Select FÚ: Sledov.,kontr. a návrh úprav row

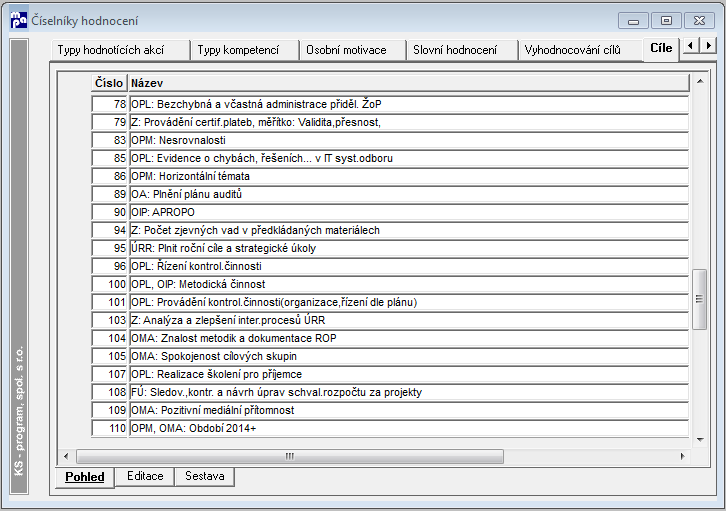[x=390, y=393]
